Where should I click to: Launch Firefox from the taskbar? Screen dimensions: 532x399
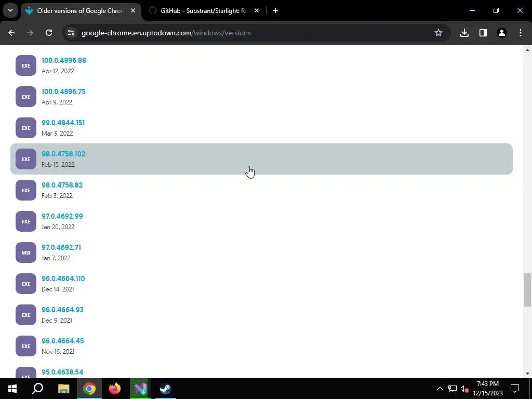point(115,389)
